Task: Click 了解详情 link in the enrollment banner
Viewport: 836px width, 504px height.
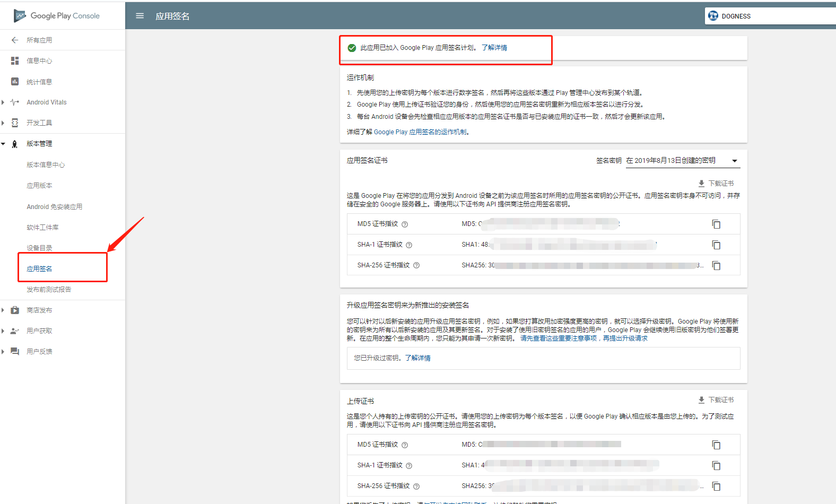Action: coord(494,48)
